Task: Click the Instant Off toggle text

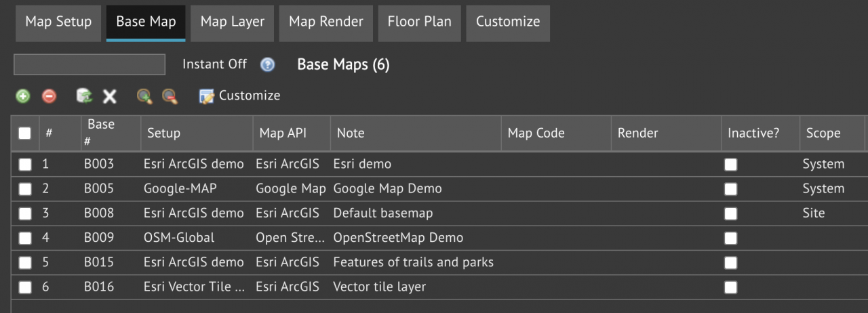Action: pyautogui.click(x=214, y=64)
